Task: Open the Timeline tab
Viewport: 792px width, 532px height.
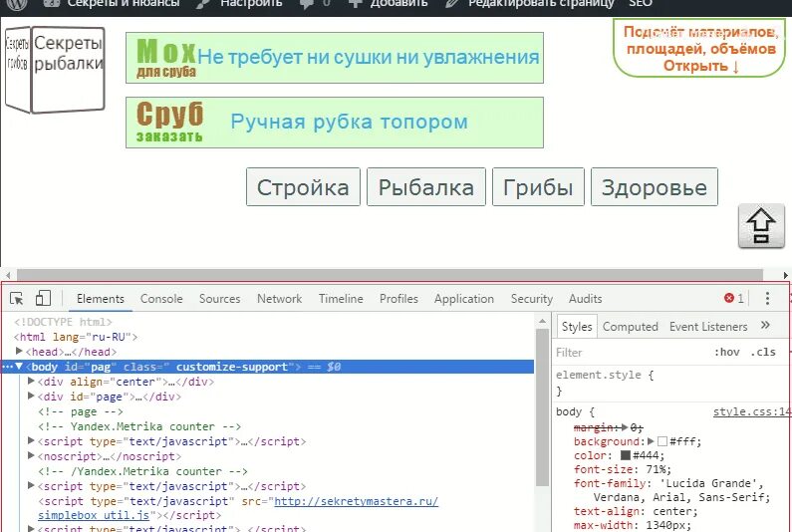Action: coord(341,299)
